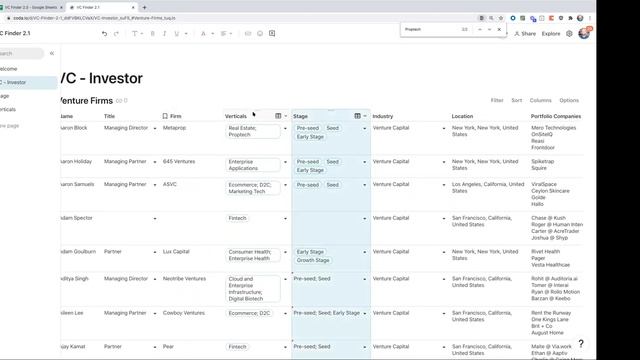Open the browser extensions puzzle icon
The image size is (640, 360).
click(570, 18)
